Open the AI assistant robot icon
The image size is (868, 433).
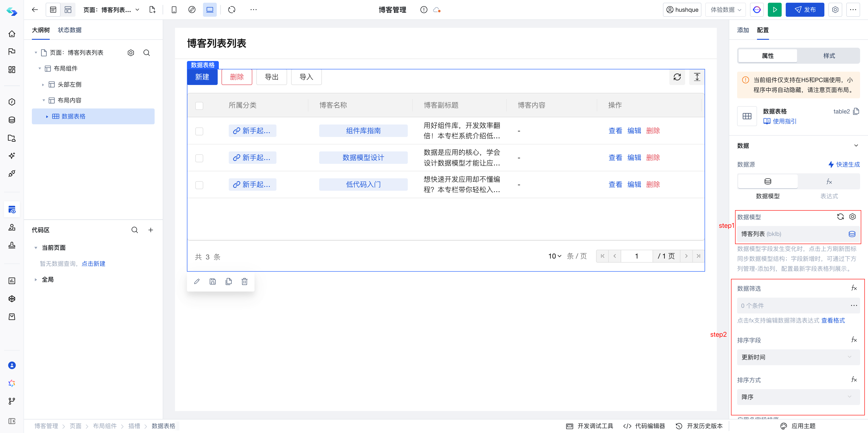pyautogui.click(x=757, y=10)
